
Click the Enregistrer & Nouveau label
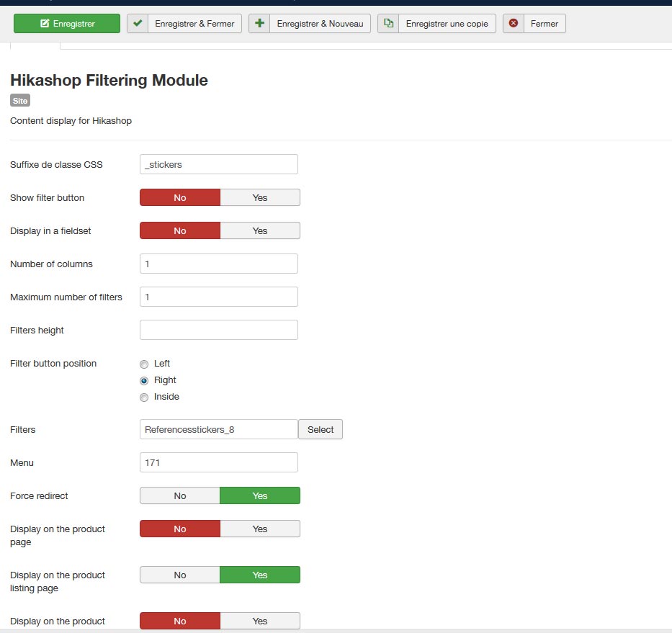320,24
